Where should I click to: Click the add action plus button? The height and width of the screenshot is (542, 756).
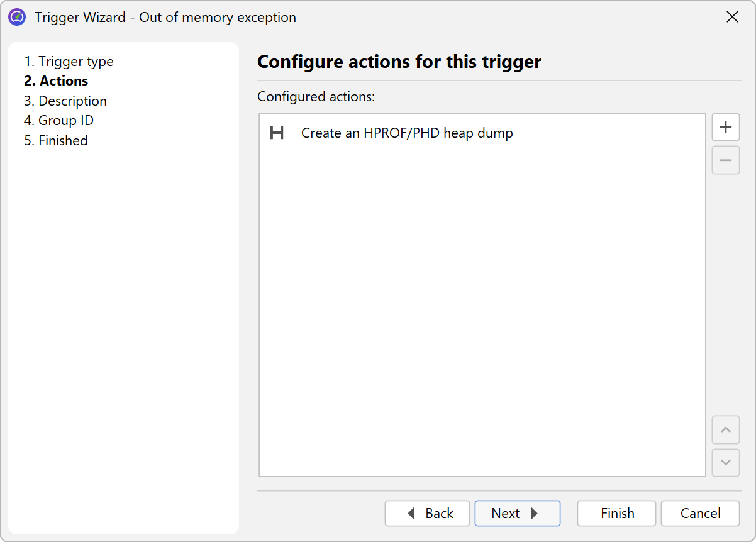725,127
